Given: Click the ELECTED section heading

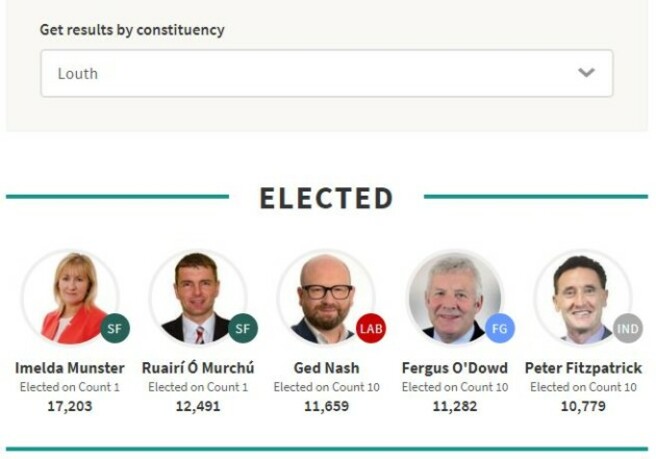Looking at the screenshot, I should click(x=326, y=198).
